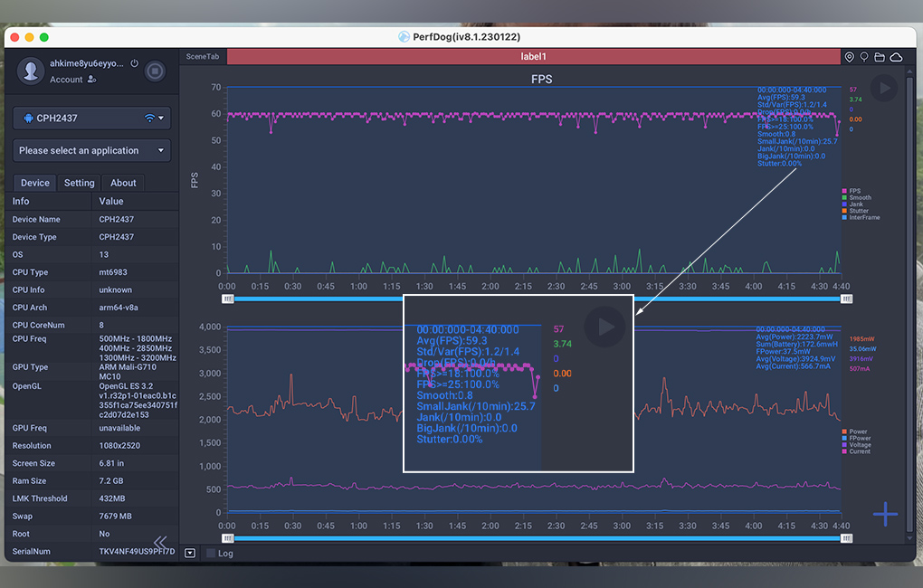
Task: Toggle the Power legend series
Action: coord(854,432)
